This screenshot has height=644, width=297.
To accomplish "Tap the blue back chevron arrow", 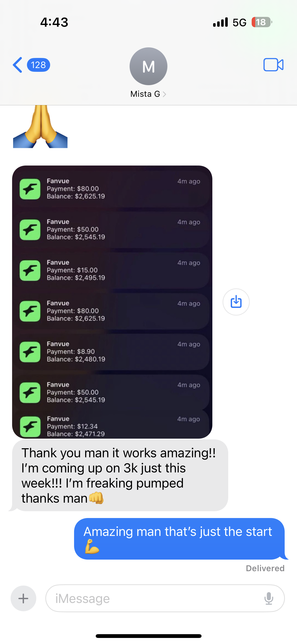I will point(17,65).
